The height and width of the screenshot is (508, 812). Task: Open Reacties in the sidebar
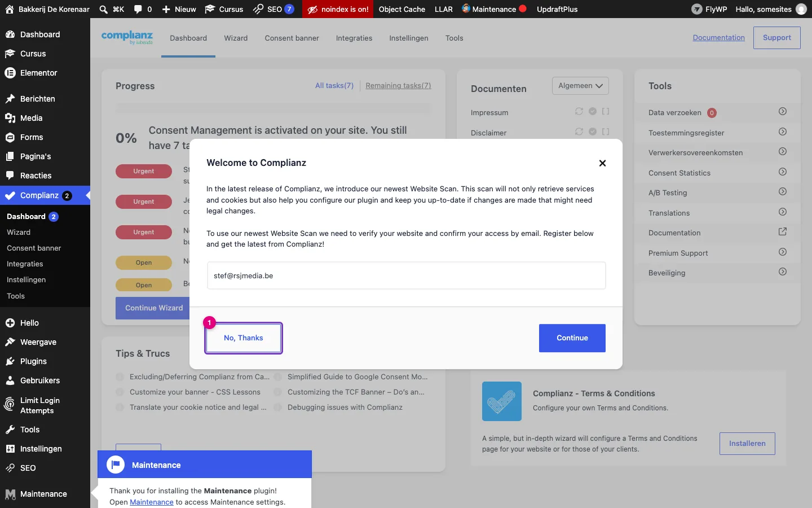[45, 176]
